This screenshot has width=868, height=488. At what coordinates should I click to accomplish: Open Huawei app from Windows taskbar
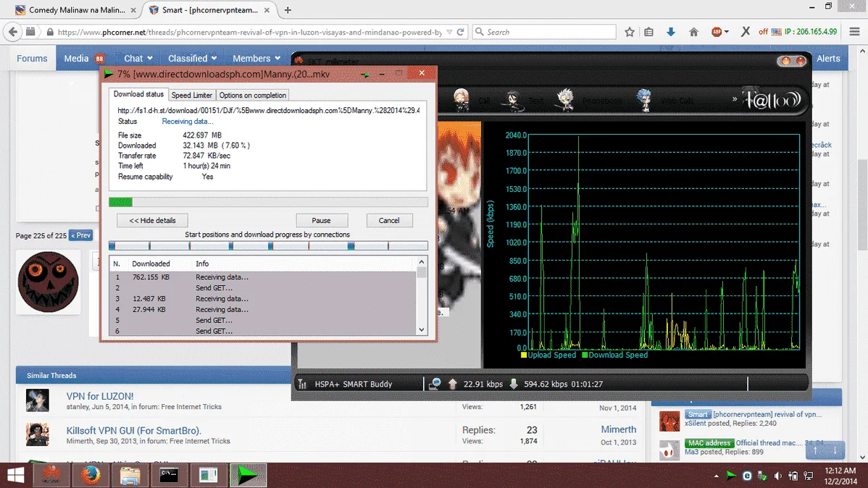(51, 475)
